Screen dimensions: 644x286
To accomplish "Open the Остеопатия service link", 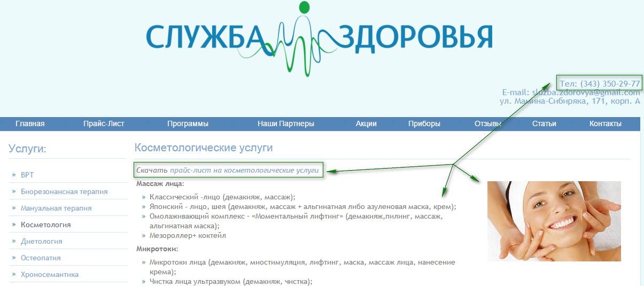I will (x=41, y=258).
